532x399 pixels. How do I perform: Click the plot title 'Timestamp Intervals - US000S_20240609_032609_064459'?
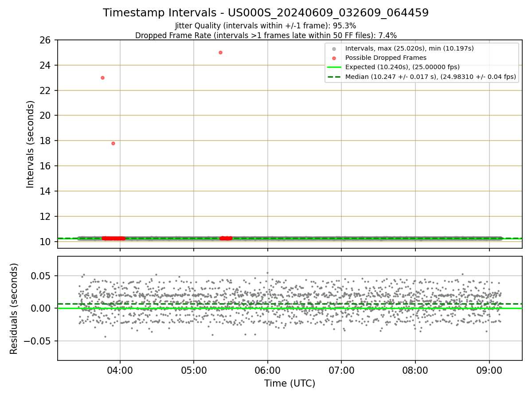point(266,13)
